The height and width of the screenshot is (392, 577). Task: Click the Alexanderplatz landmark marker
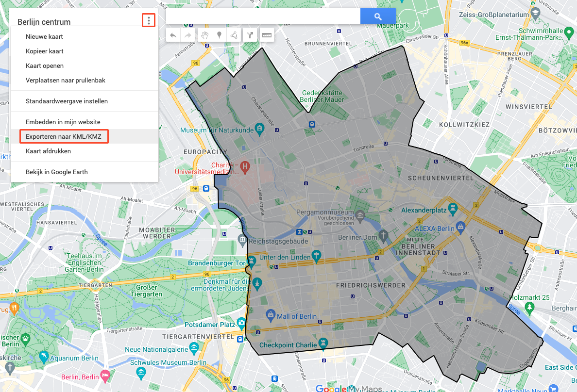(453, 209)
